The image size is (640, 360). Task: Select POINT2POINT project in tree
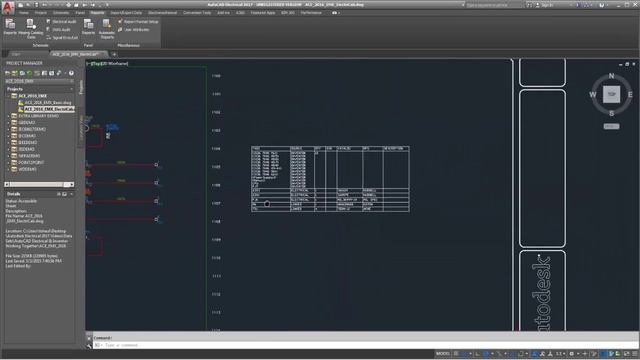pos(31,162)
